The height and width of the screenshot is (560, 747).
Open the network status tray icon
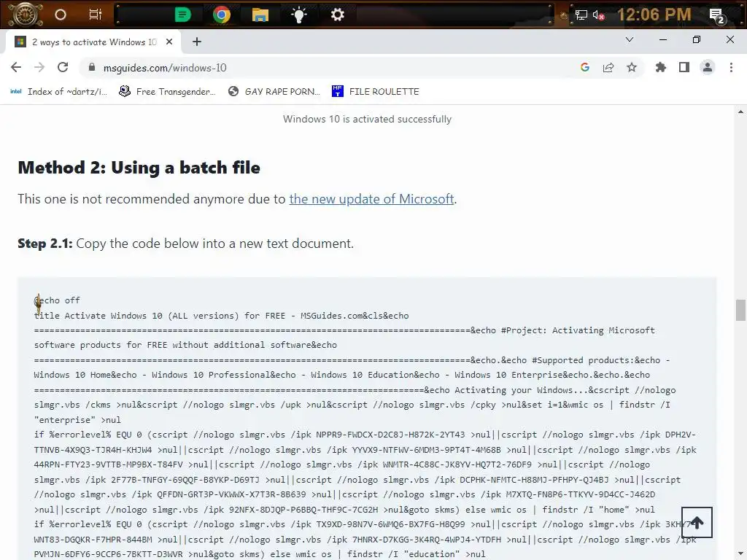point(581,15)
